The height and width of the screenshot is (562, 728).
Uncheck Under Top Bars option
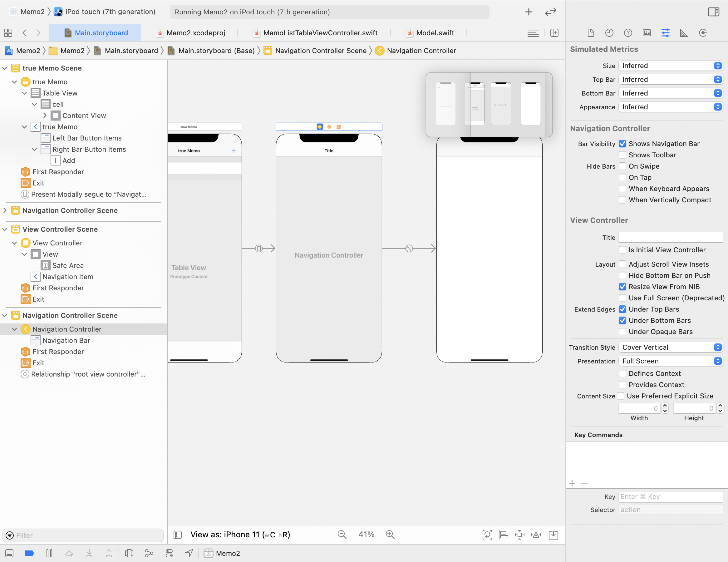coord(622,309)
